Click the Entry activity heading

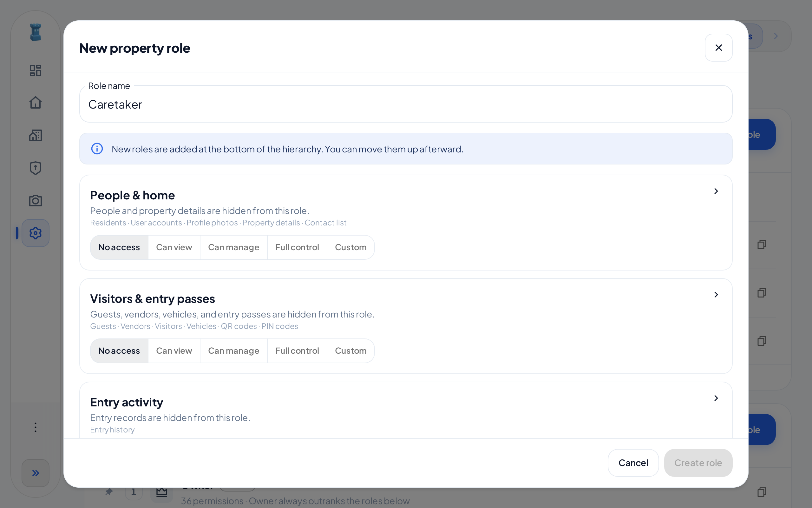tap(127, 402)
